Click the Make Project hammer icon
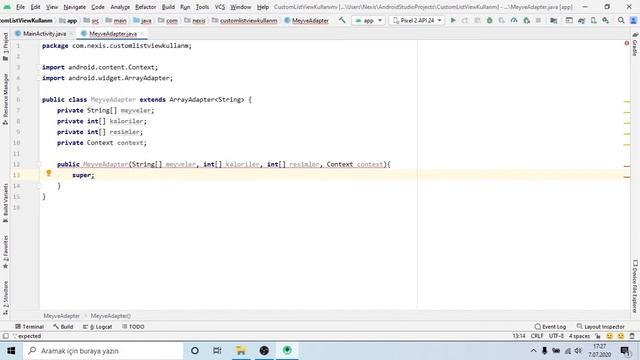 click(x=342, y=20)
